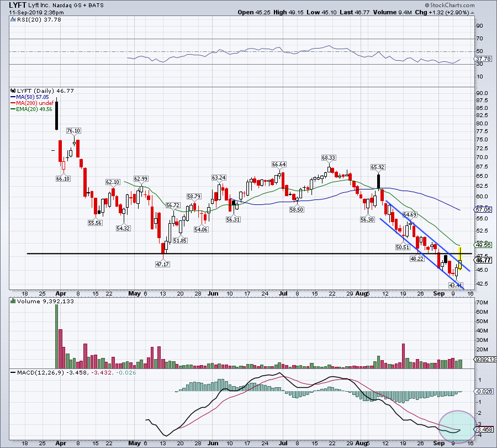Click the 63.24 price label

tap(219, 177)
